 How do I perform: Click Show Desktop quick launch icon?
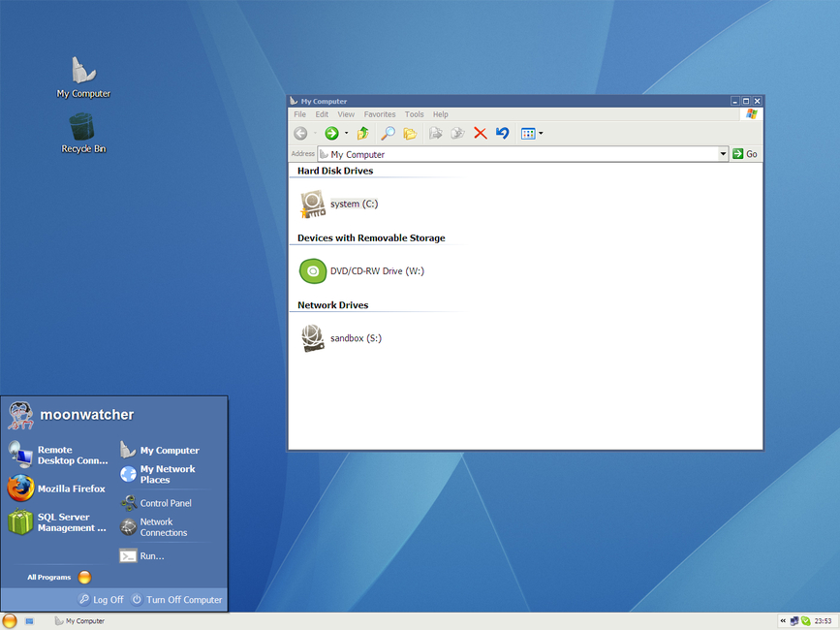[29, 621]
